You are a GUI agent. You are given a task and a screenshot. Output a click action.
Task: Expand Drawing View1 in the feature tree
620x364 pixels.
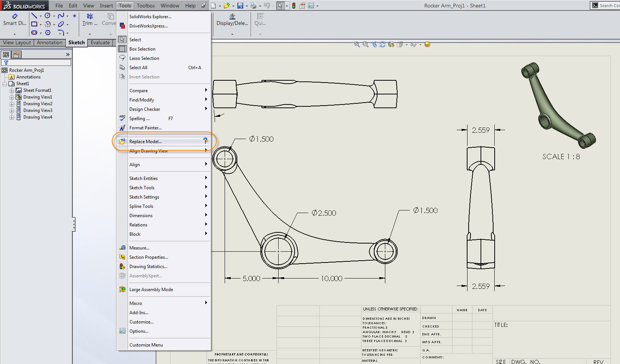tap(12, 97)
